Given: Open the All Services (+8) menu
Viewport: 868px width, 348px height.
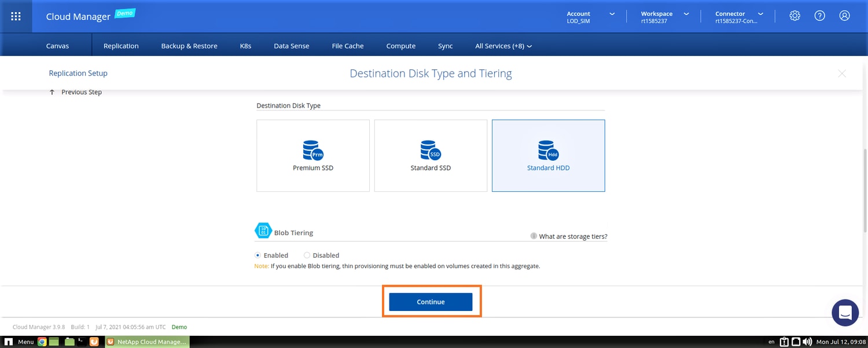Looking at the screenshot, I should 503,46.
